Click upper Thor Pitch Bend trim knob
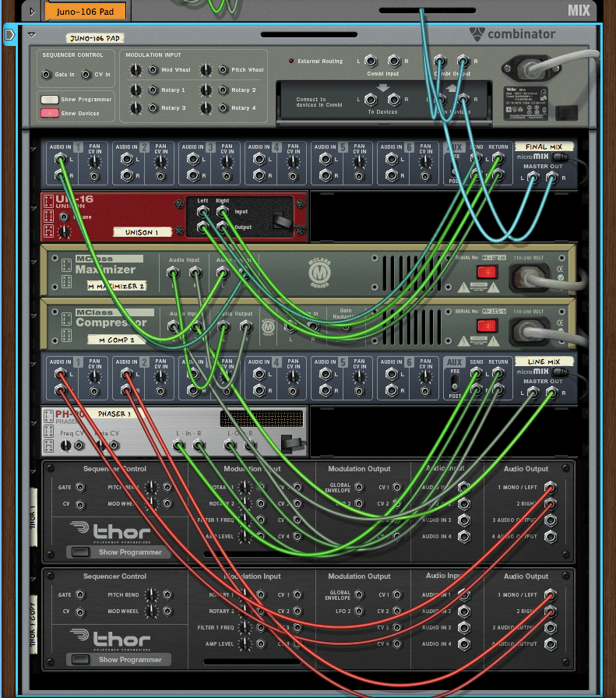616x698 pixels. [151, 488]
